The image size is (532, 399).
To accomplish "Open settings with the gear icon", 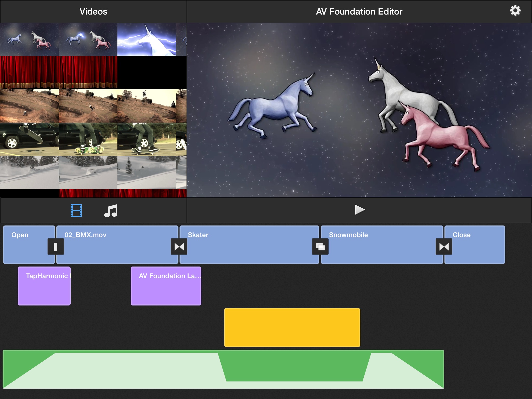I will 515,11.
